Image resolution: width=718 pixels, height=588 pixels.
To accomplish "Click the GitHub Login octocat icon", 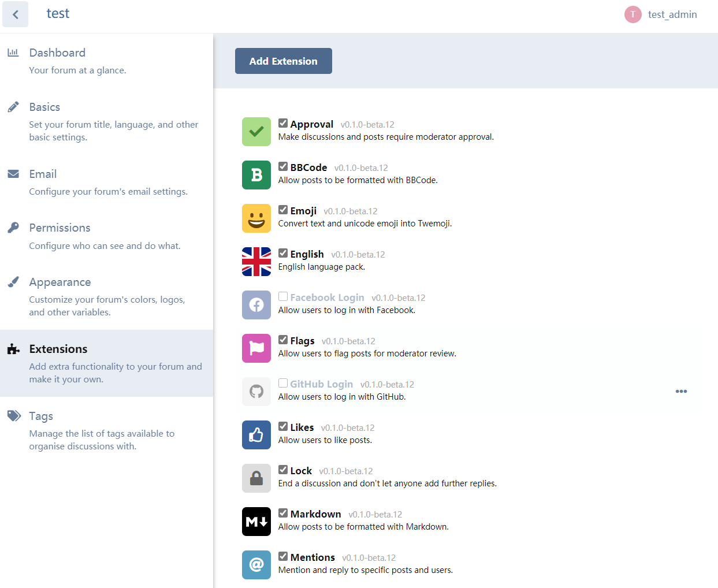I will click(256, 392).
